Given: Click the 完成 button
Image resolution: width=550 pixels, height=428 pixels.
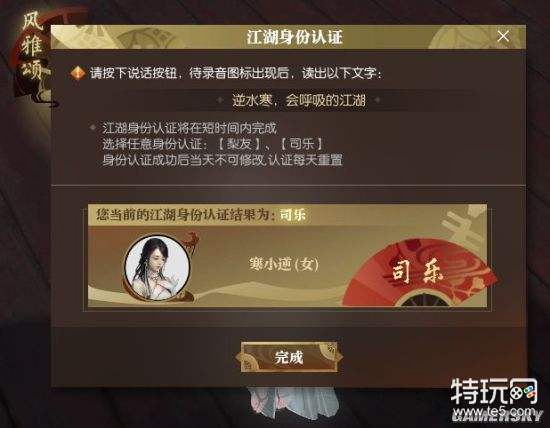Looking at the screenshot, I should click(x=289, y=357).
